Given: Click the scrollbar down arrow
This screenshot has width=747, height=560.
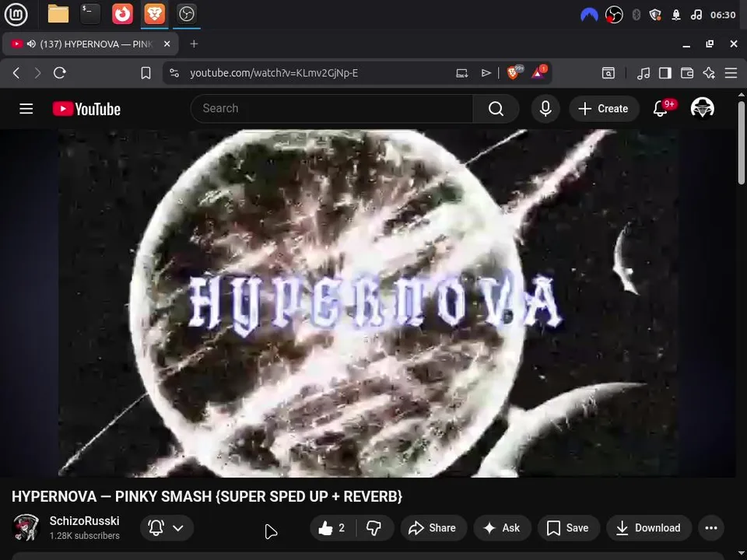Looking at the screenshot, I should [742, 553].
